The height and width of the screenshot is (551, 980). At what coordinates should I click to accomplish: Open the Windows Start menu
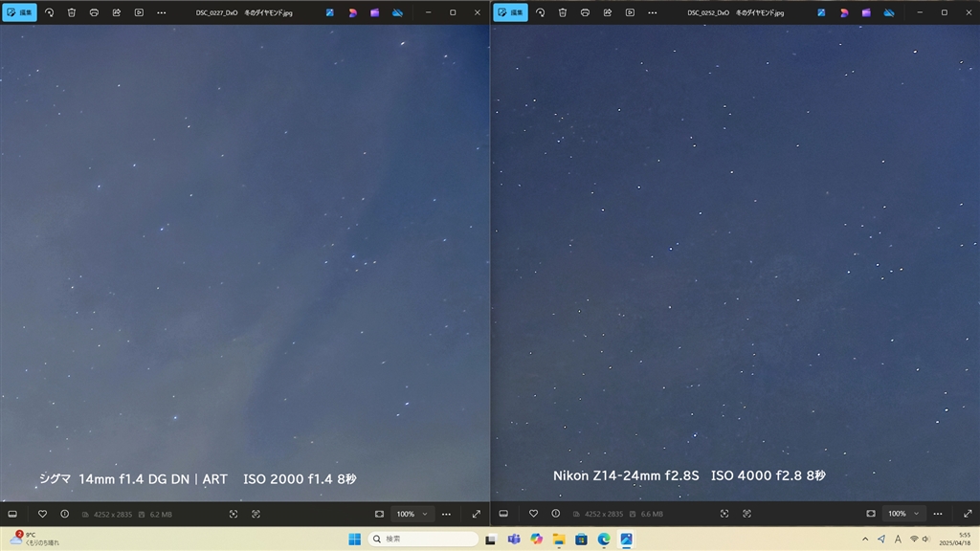pyautogui.click(x=354, y=540)
